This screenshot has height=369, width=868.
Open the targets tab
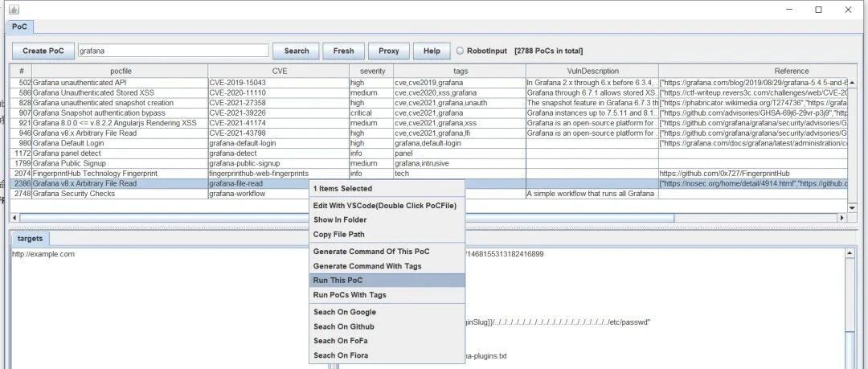[30, 239]
